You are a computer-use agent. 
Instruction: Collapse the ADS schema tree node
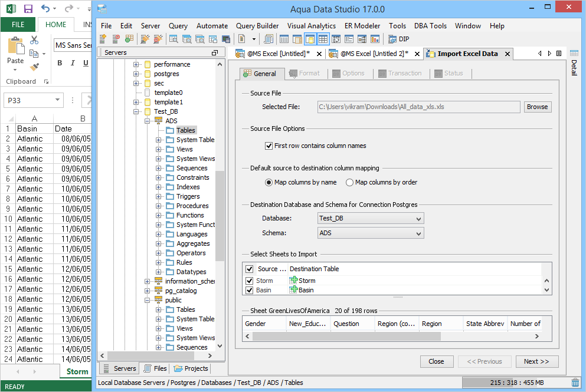tap(148, 121)
